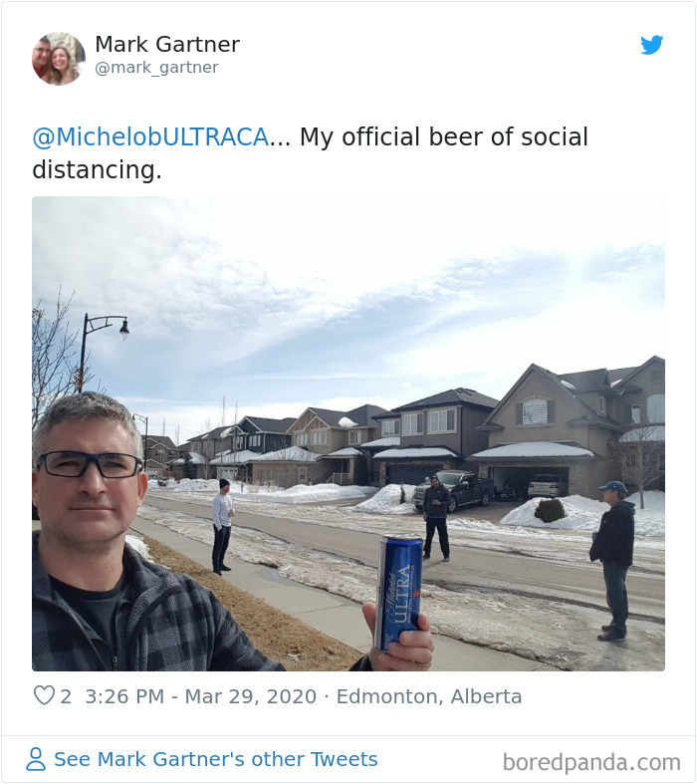Click the Michelob Ultra can in photo

(398, 594)
